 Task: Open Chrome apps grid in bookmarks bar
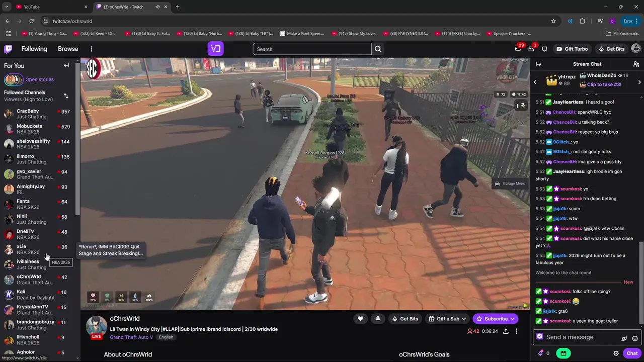(9, 34)
